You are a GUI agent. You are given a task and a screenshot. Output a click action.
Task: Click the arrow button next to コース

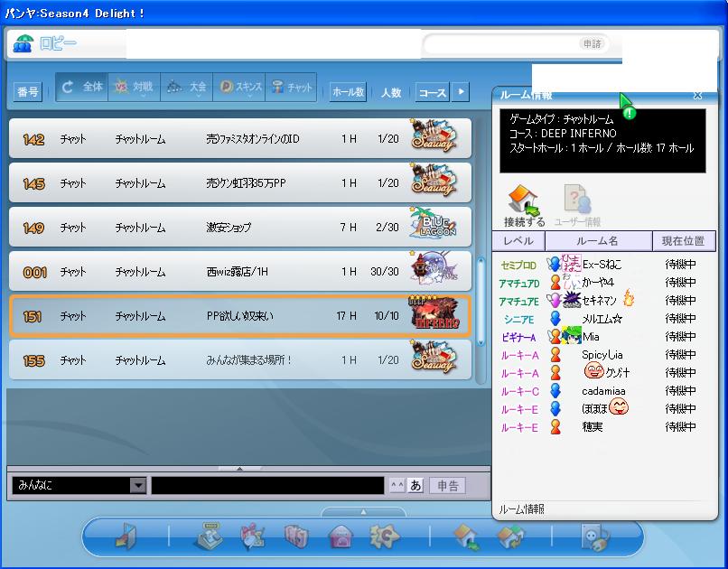pos(460,91)
